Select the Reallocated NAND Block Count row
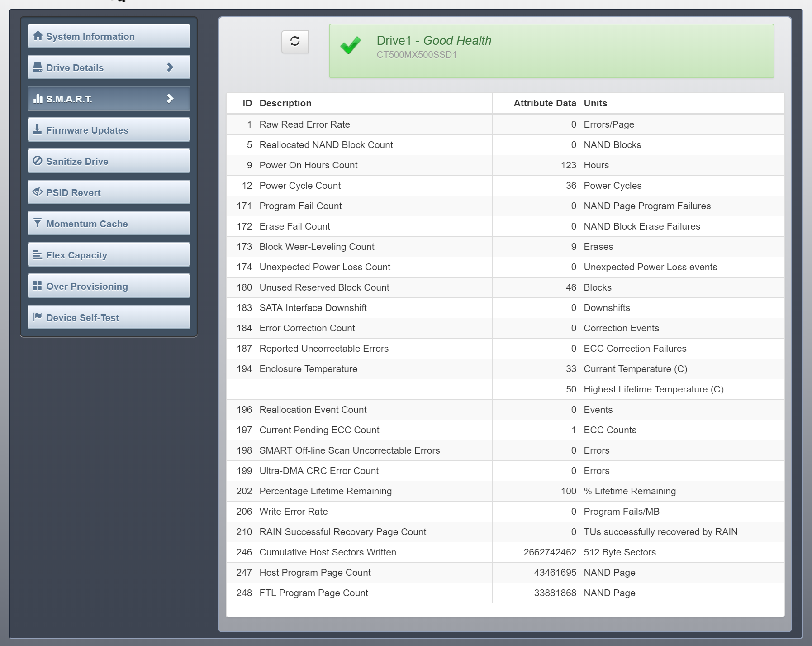The width and height of the screenshot is (812, 646). pyautogui.click(x=505, y=145)
